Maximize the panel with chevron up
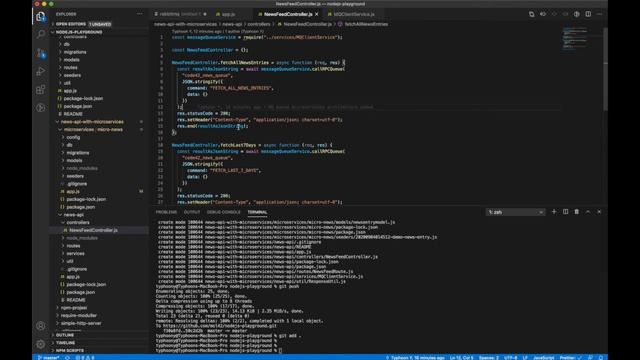Viewport: 640px width, 360px height. [x=588, y=212]
